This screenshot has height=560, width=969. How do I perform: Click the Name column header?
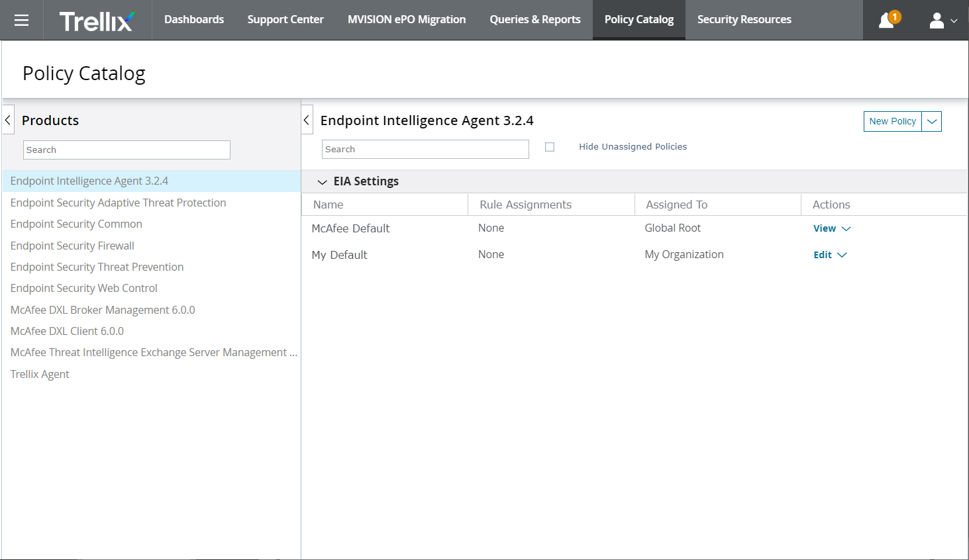pyautogui.click(x=385, y=205)
